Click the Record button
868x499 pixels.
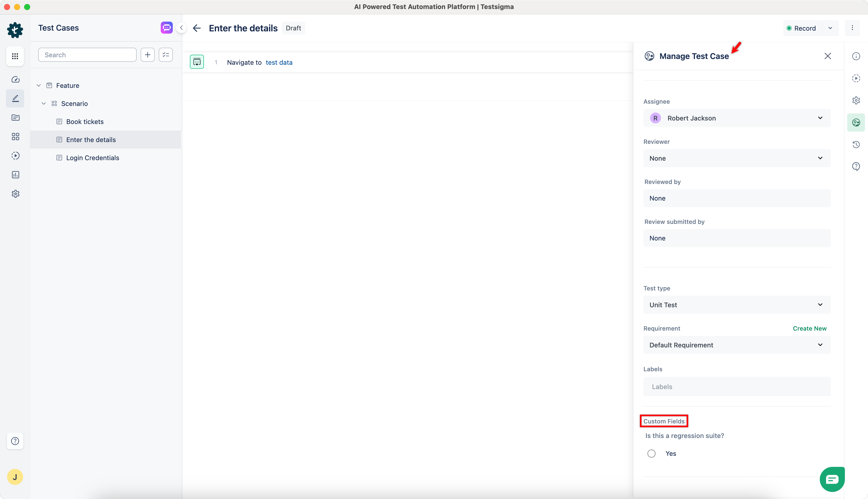click(801, 28)
